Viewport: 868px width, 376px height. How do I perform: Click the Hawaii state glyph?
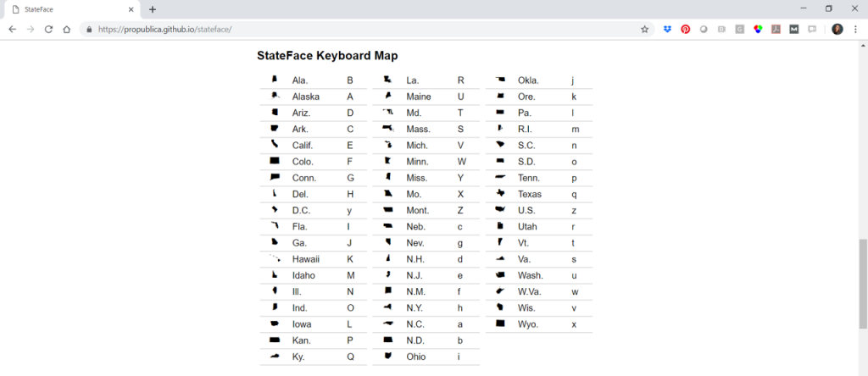(275, 258)
